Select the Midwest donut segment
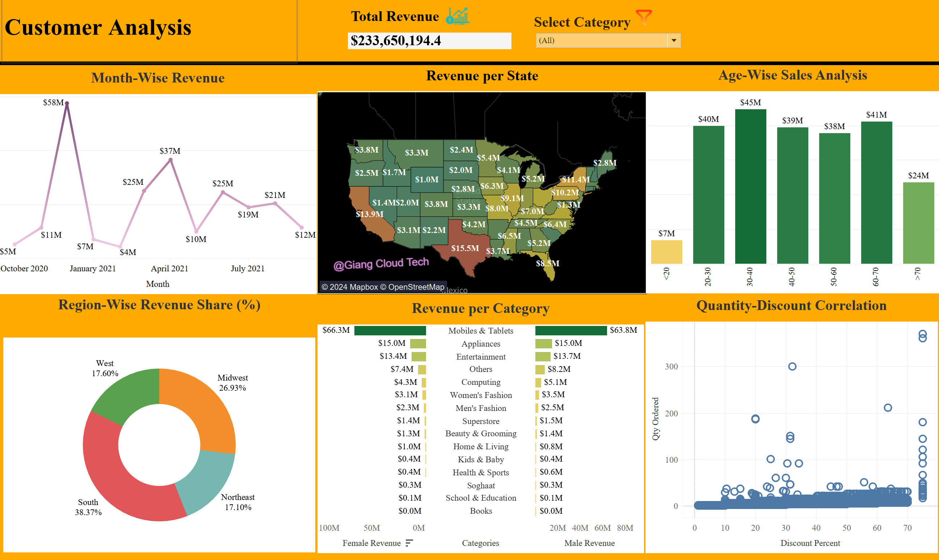The width and height of the screenshot is (939, 560). [206, 406]
